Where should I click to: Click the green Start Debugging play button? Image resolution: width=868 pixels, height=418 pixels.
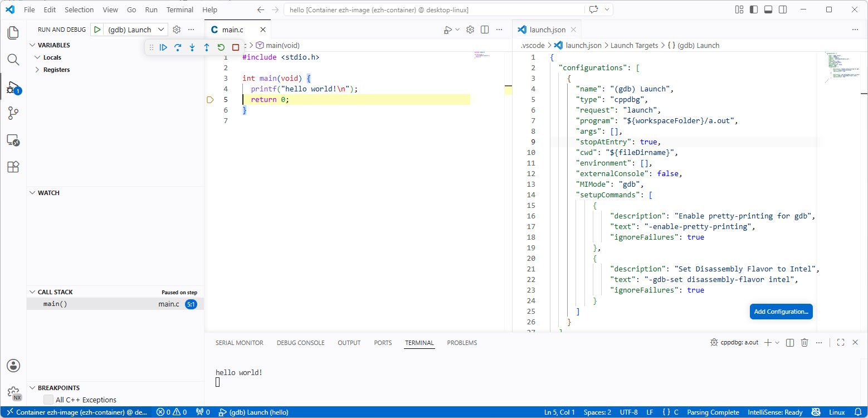pyautogui.click(x=97, y=30)
